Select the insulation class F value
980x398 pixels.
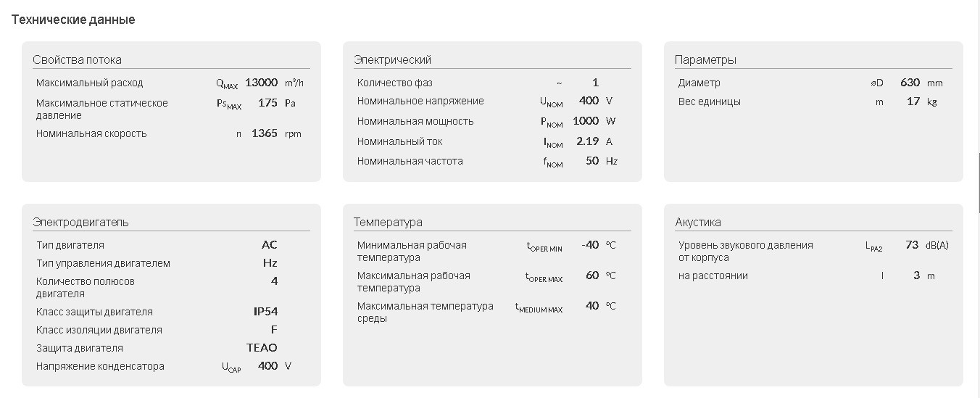(274, 330)
